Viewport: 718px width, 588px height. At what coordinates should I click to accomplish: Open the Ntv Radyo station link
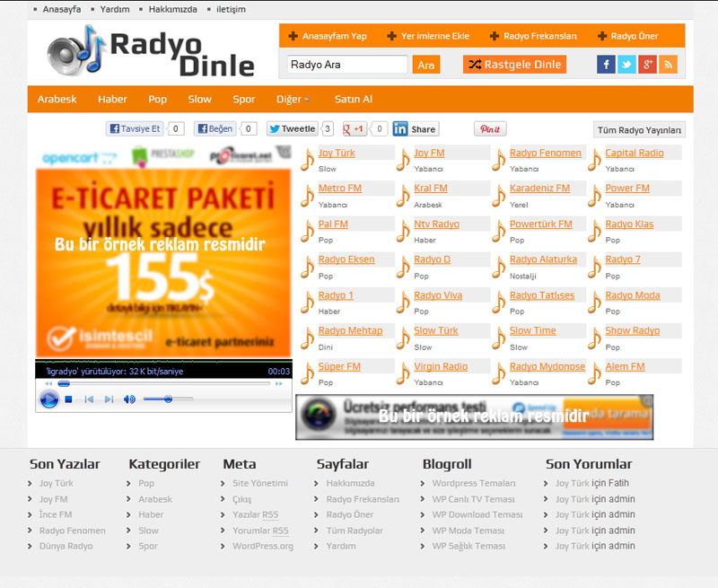pos(436,224)
